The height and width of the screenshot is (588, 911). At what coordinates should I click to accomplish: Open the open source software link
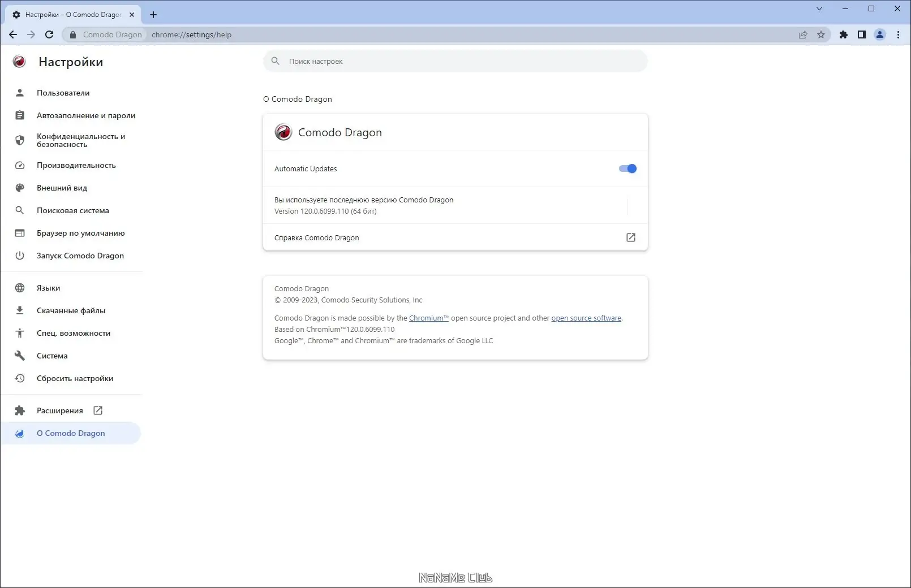586,318
